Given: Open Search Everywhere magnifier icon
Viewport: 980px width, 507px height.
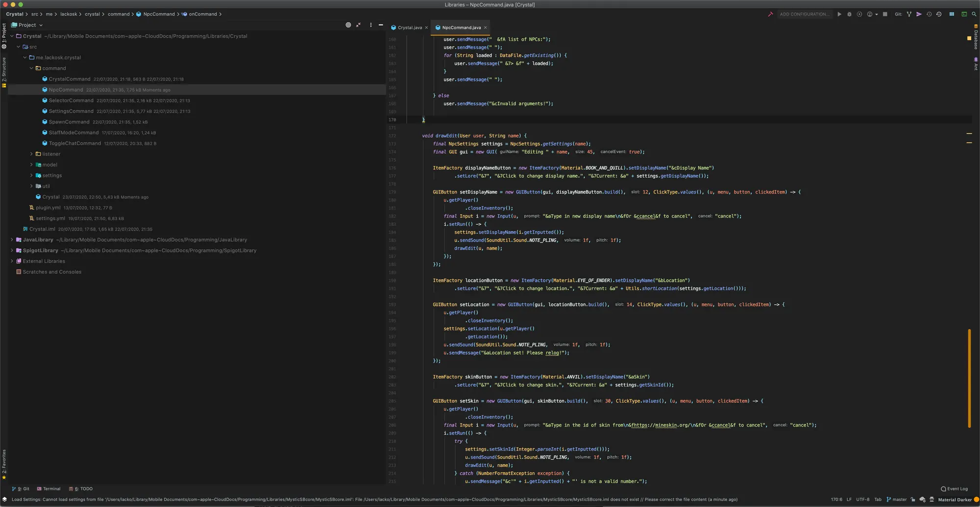Looking at the screenshot, I should point(974,14).
